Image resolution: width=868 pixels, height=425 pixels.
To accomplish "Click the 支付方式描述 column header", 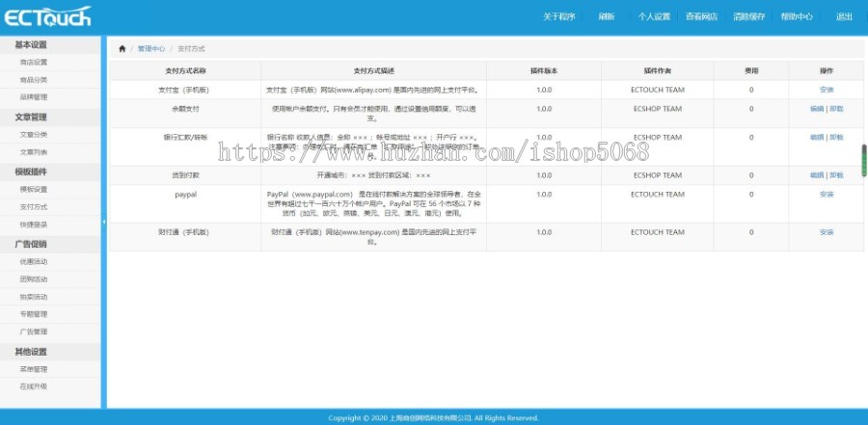I will (x=373, y=71).
